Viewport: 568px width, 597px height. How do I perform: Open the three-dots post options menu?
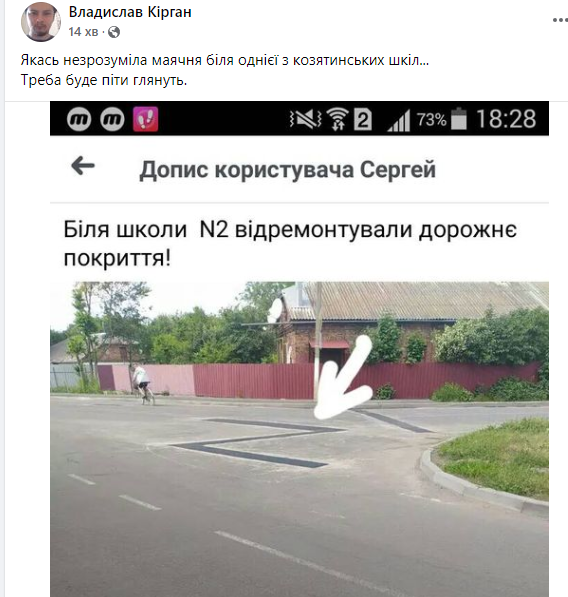pos(560,21)
